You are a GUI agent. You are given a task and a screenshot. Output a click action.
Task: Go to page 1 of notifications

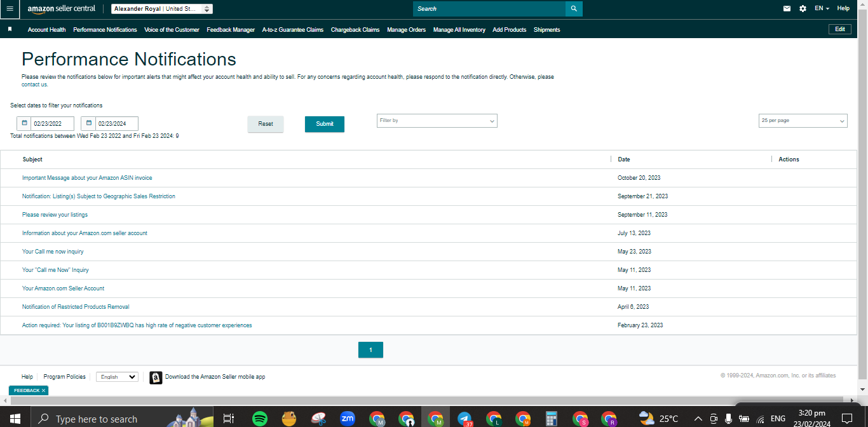coord(370,350)
